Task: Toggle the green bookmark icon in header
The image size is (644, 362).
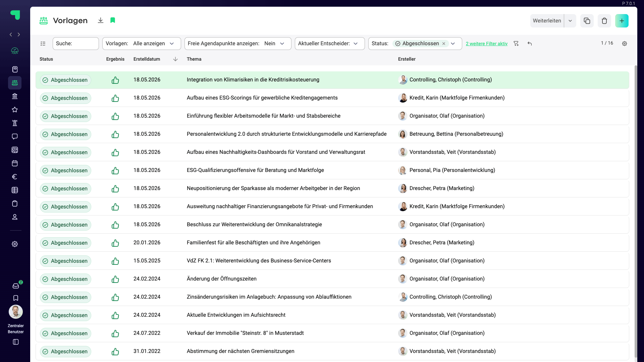Action: (113, 20)
